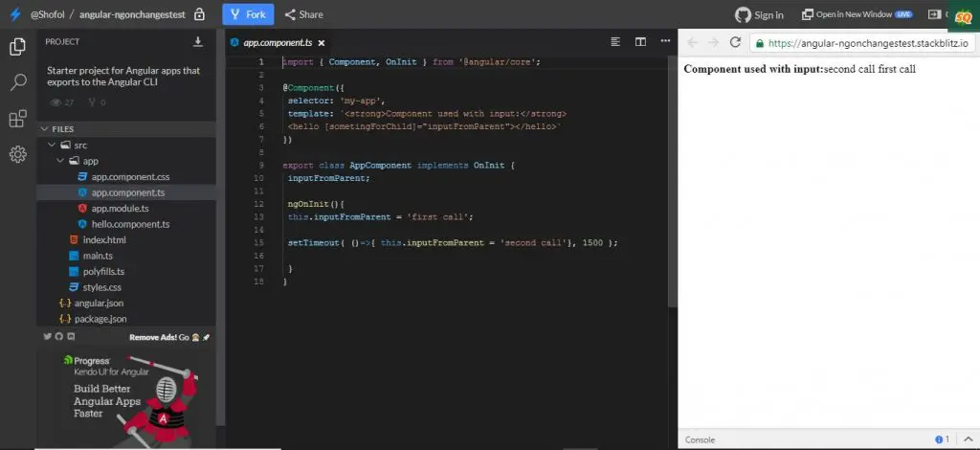Open hello.component.ts from the file tree
Screen dimensions: 980x450
130,224
